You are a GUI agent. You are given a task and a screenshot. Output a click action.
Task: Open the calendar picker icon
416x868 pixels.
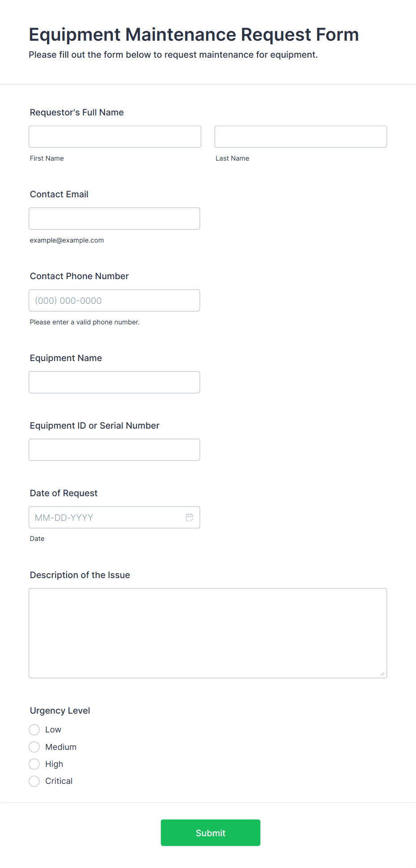tap(190, 517)
